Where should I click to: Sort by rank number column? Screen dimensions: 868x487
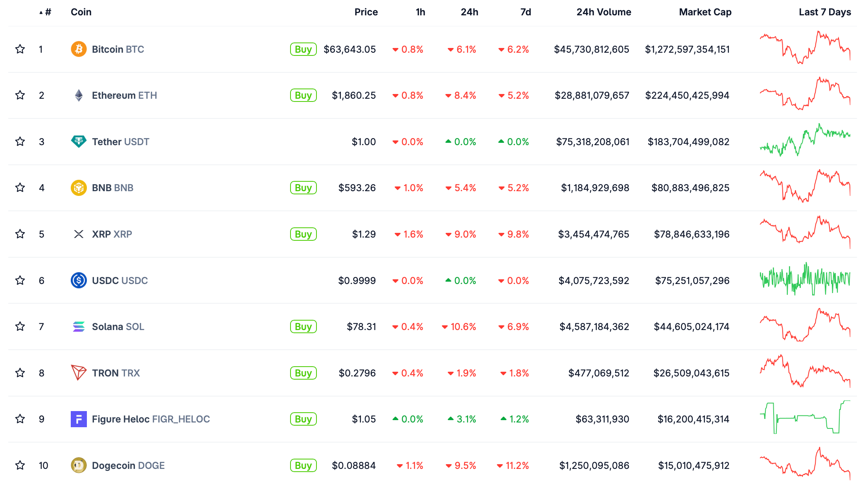(48, 12)
